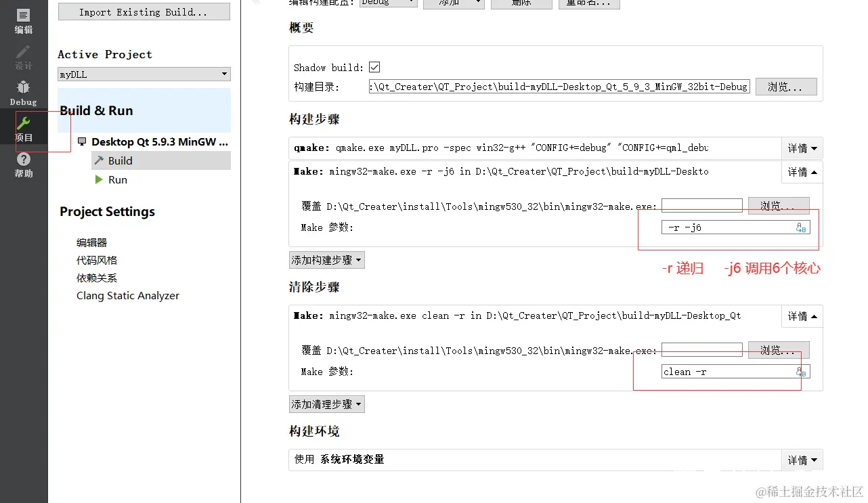Open 依赖关系 project settings
This screenshot has width=868, height=503.
97,278
